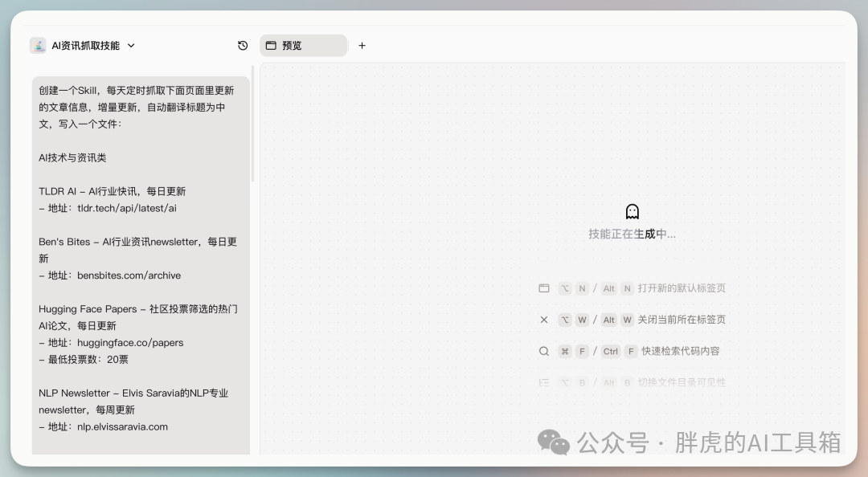Click the '技能正在生成中' status text

(633, 234)
